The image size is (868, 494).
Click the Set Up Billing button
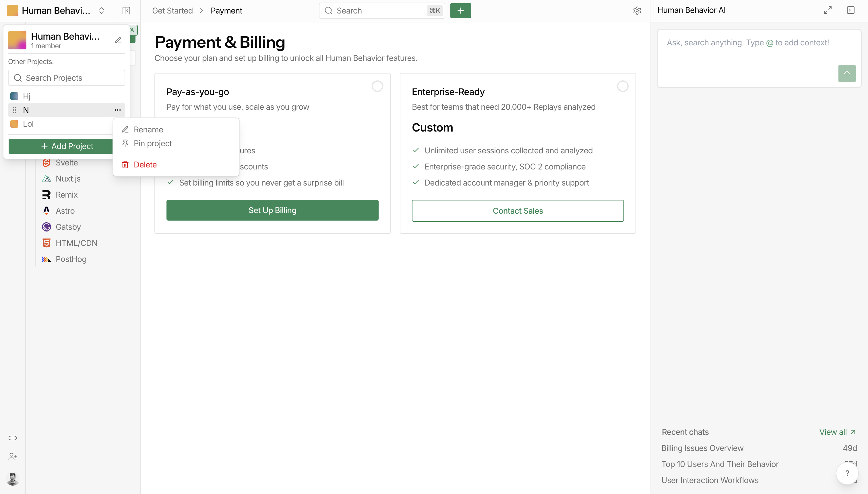[x=272, y=210]
